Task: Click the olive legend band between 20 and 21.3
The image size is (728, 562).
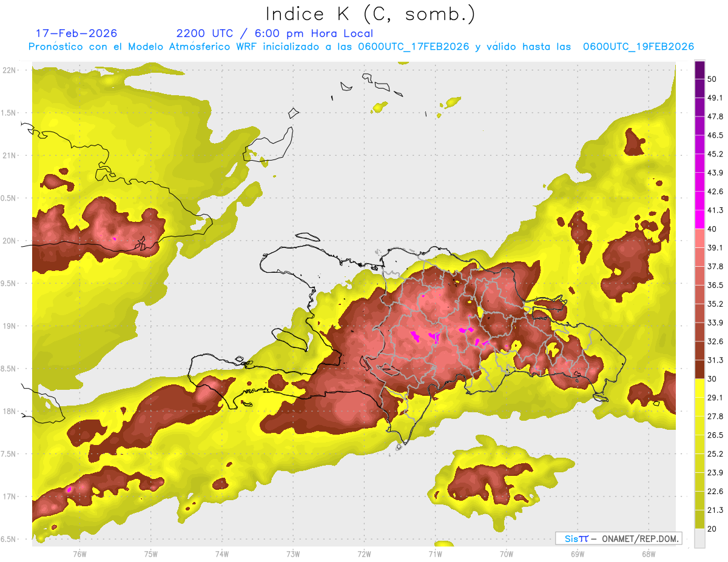Action: (699, 519)
